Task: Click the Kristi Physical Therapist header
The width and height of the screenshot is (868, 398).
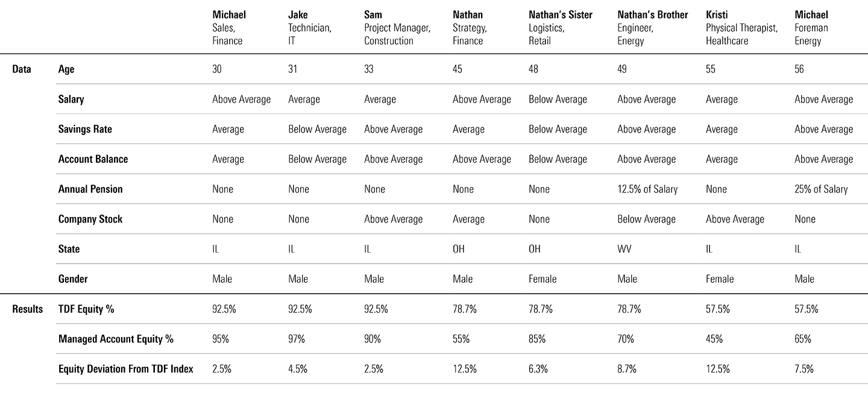Action: pyautogui.click(x=741, y=28)
